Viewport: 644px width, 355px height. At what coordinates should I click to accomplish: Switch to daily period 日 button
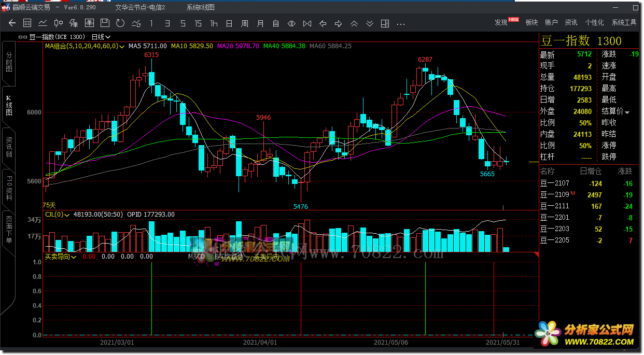[x=229, y=23]
